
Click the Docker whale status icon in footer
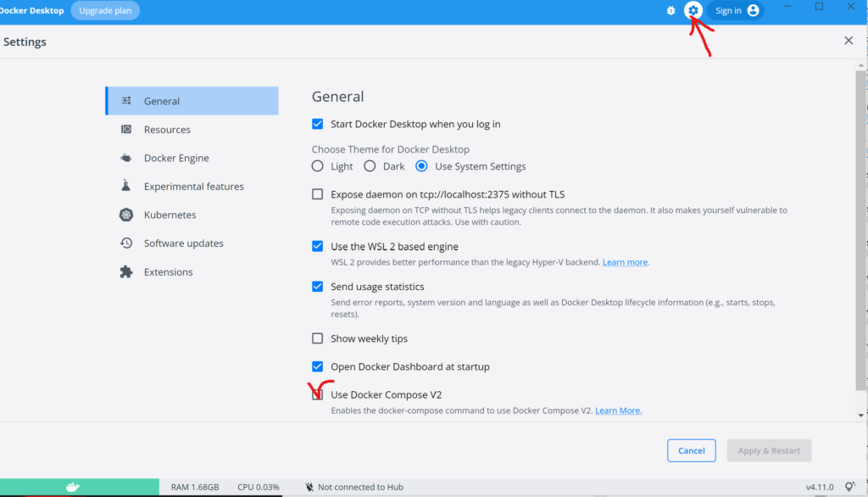click(x=73, y=487)
